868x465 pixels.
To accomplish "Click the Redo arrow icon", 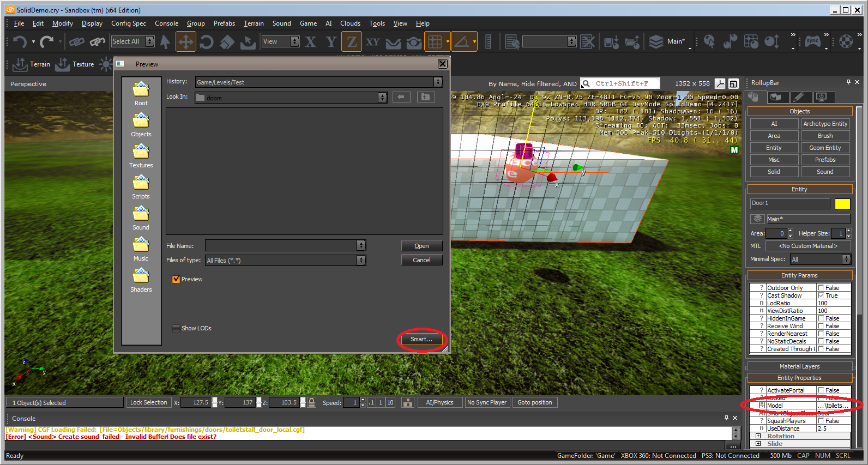I will [47, 41].
